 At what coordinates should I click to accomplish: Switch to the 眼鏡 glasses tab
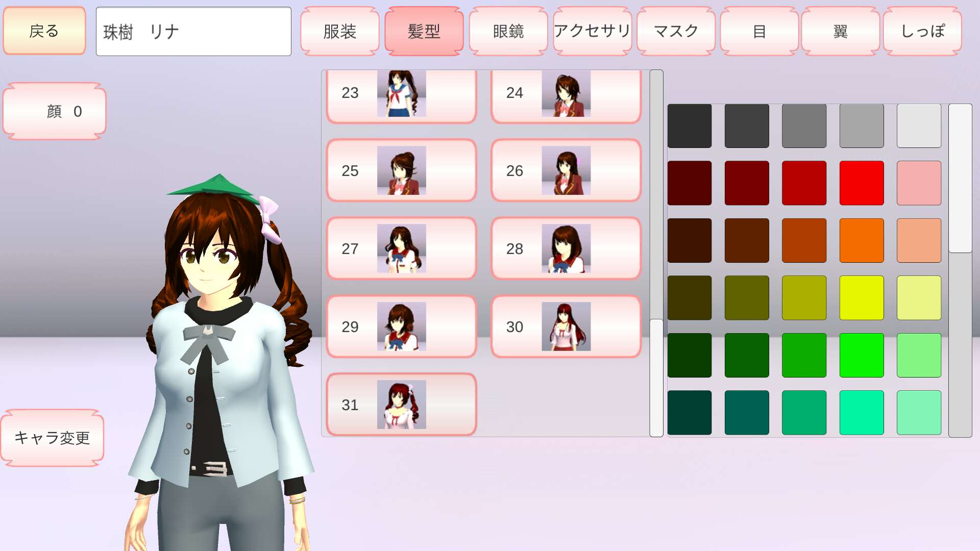click(508, 32)
